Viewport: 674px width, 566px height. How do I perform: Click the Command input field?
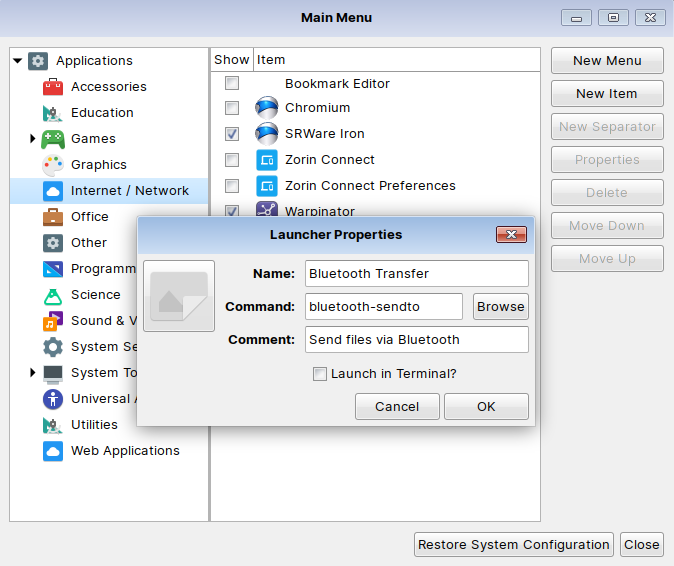pos(384,306)
